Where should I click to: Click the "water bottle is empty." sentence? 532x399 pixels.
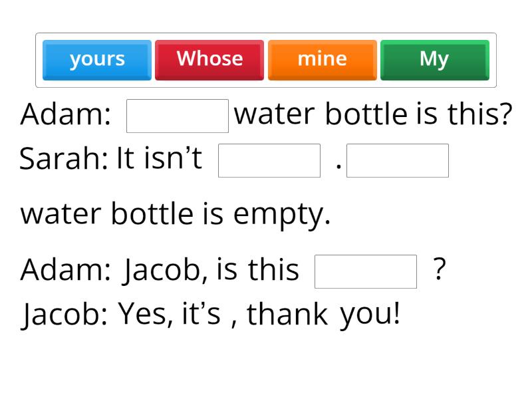point(176,214)
